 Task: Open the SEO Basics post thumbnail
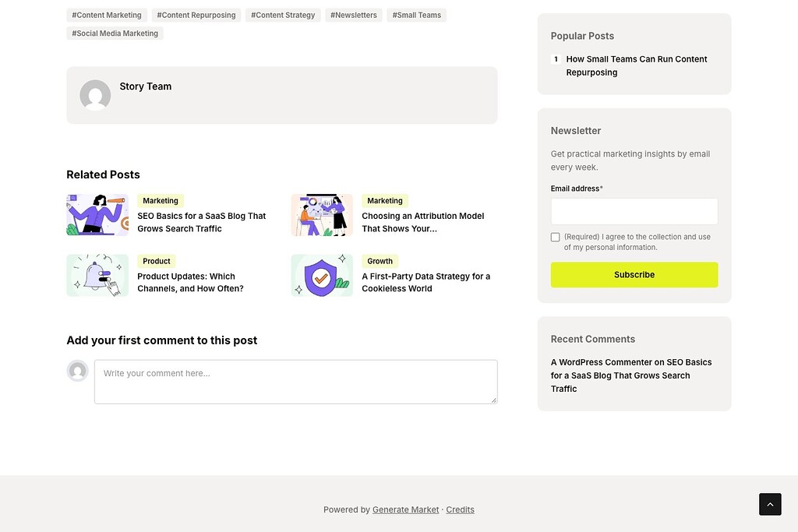point(97,215)
